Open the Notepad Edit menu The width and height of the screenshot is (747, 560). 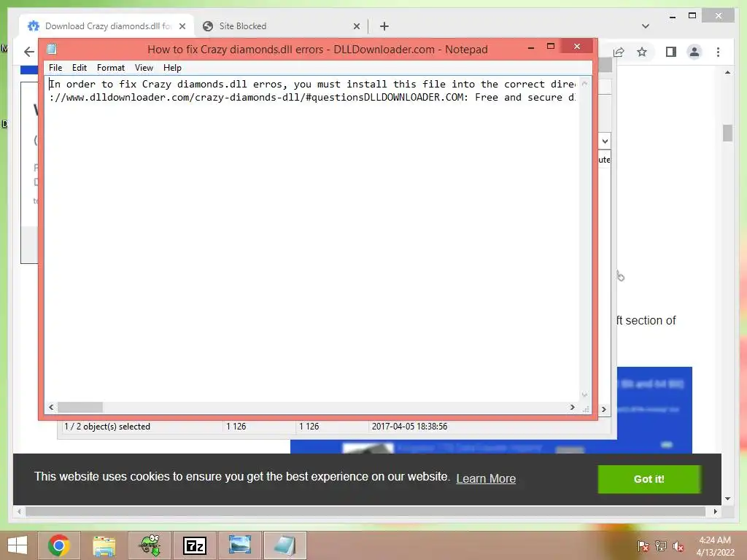[79, 68]
